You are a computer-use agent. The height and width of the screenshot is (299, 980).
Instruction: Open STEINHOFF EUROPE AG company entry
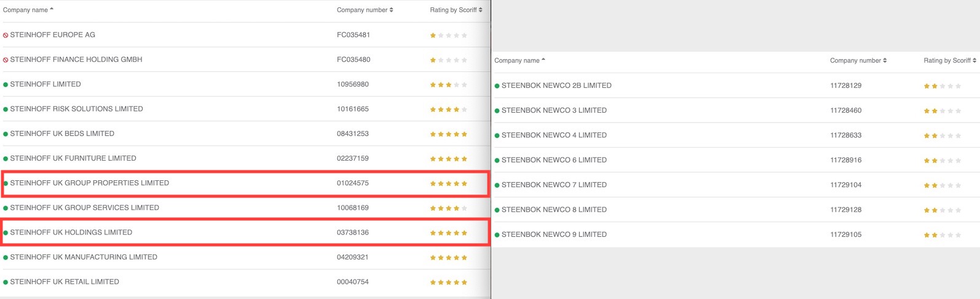pos(52,35)
